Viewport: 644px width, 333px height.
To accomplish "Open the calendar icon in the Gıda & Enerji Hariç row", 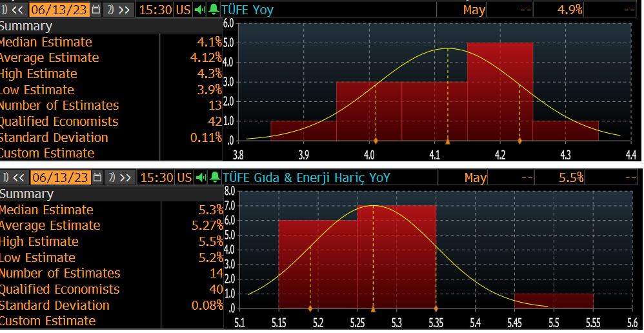I will tap(97, 177).
